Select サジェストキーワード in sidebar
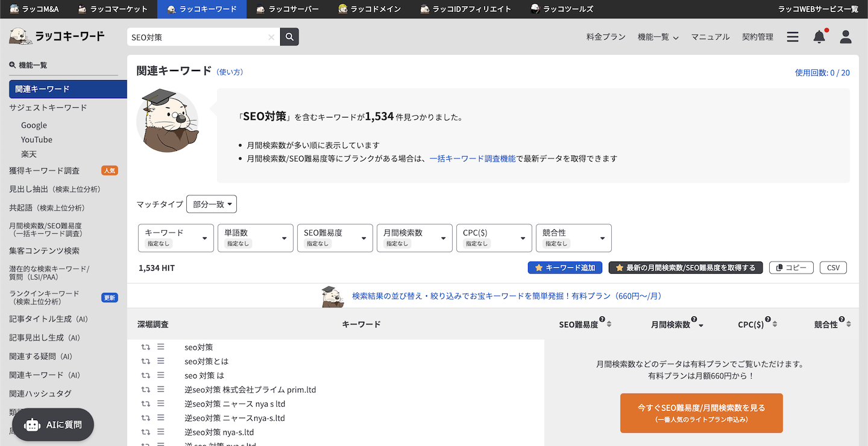This screenshot has height=446, width=868. tap(48, 107)
